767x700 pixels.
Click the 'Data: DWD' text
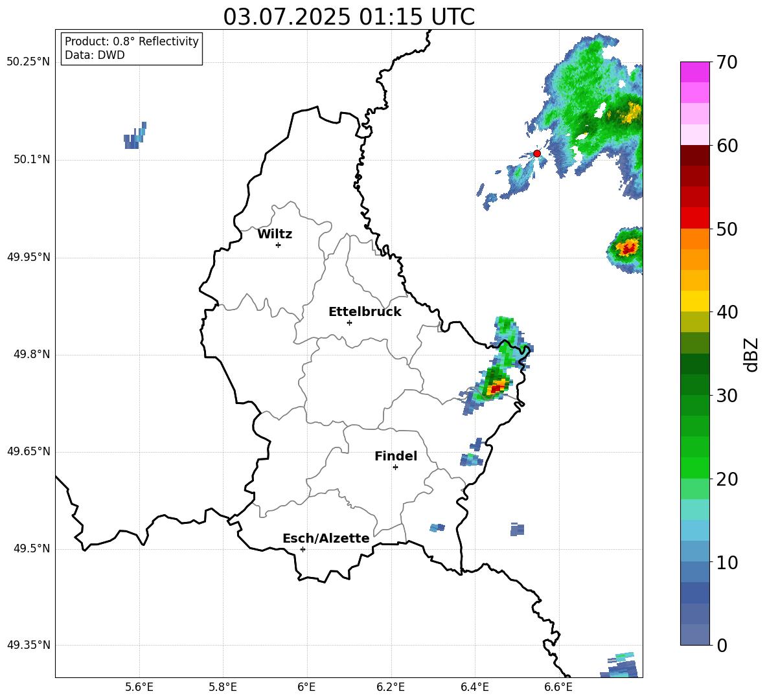(95, 55)
